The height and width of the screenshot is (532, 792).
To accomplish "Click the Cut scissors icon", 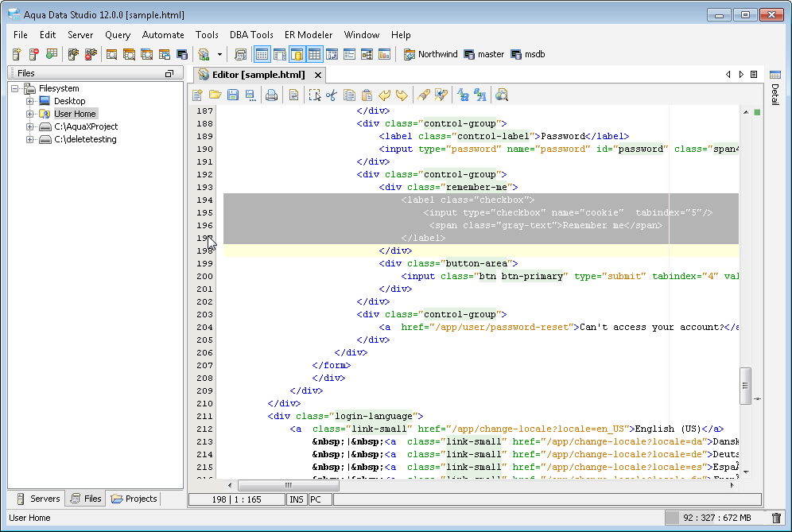I will pos(332,95).
